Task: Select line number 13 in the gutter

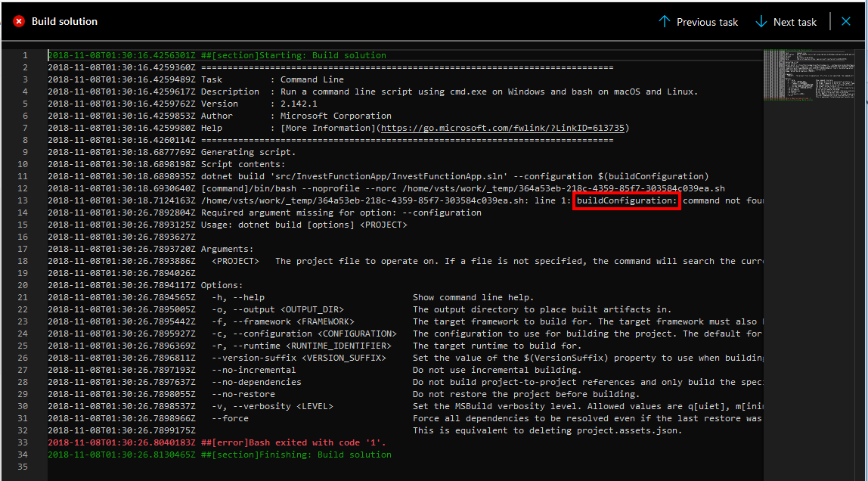Action: pos(24,200)
